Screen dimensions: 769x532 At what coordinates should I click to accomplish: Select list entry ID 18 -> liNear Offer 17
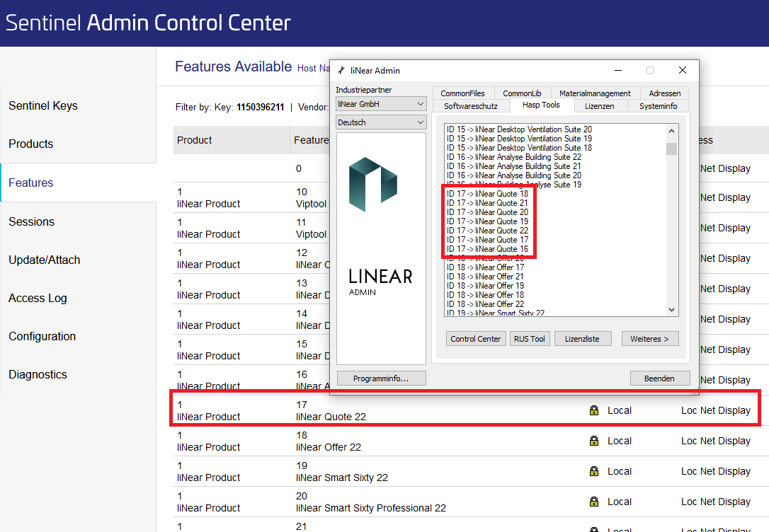485,267
